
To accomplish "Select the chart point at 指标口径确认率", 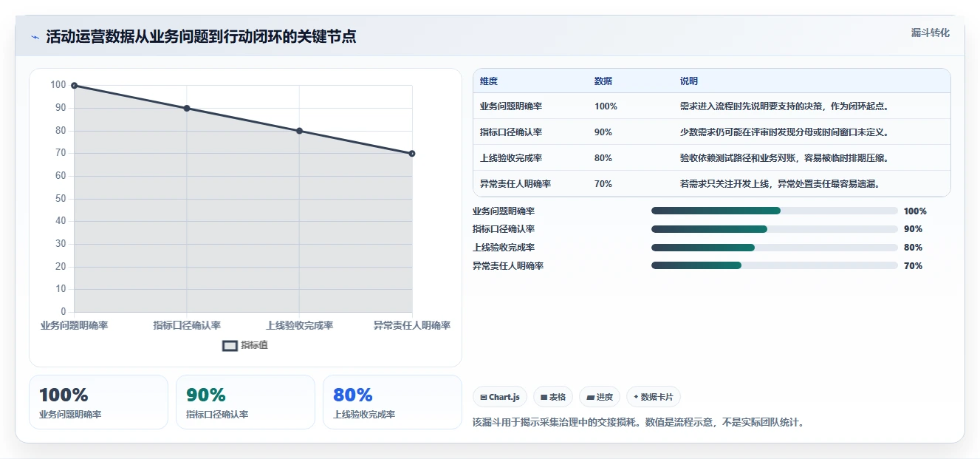I will [187, 109].
